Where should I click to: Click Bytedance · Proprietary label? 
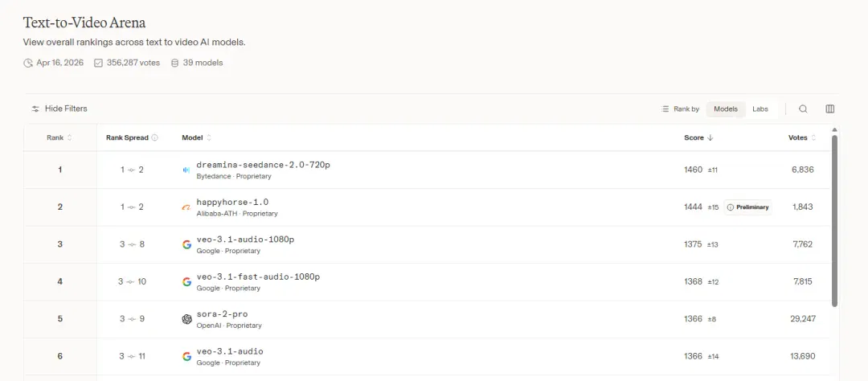click(x=234, y=177)
